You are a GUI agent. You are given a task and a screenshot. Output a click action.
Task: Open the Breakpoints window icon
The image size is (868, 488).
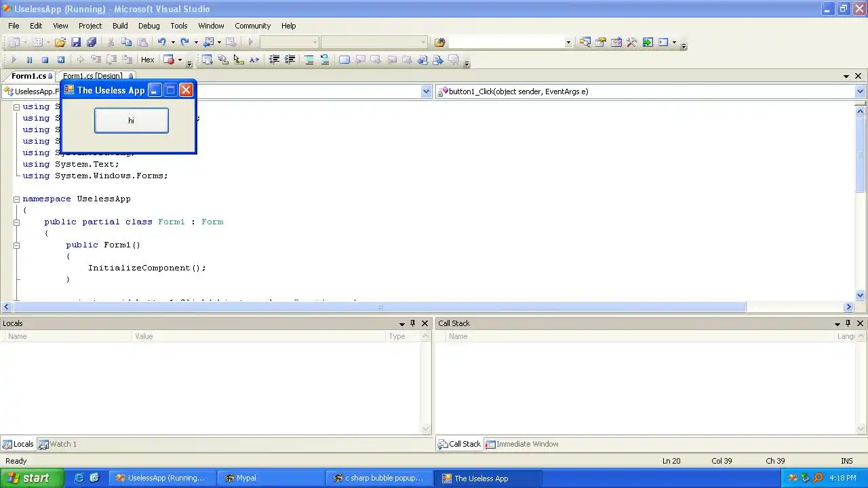169,60
